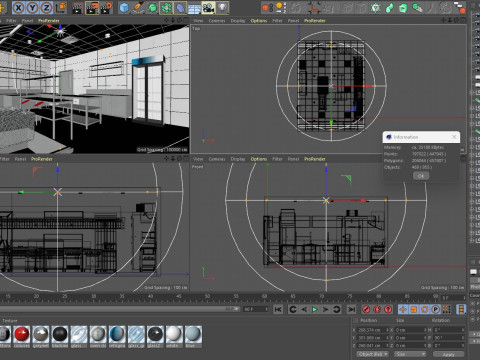Toggle the X axis lock

(x=18, y=7)
